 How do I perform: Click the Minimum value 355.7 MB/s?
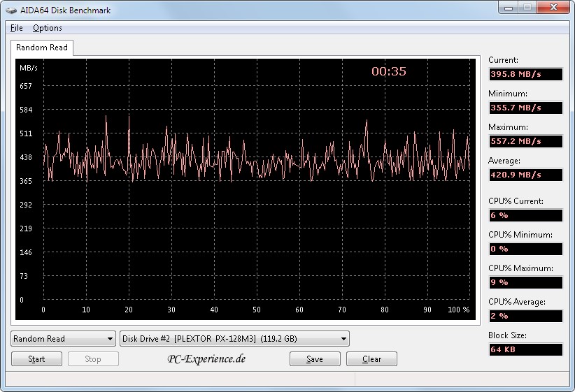click(x=525, y=108)
